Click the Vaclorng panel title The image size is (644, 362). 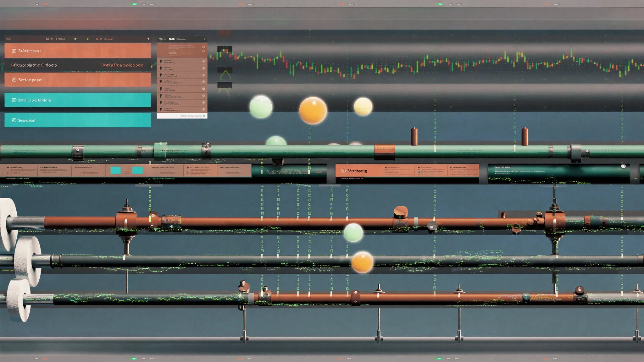(x=358, y=171)
